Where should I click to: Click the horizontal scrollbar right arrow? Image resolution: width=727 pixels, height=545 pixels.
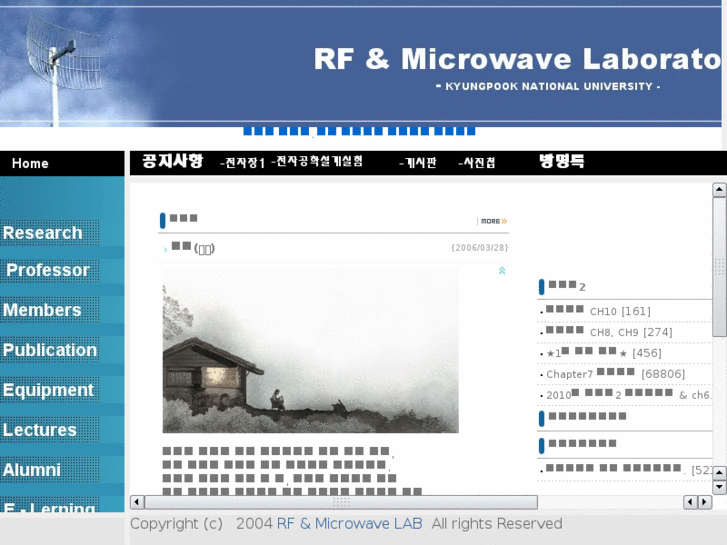(705, 502)
